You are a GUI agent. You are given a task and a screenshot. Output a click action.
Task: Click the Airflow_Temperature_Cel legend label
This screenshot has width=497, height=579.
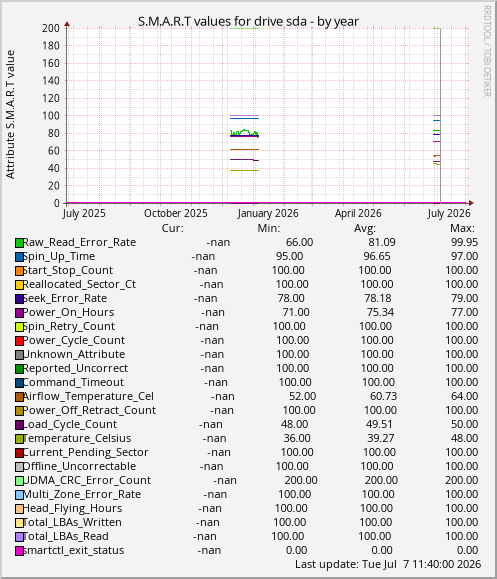(x=88, y=396)
